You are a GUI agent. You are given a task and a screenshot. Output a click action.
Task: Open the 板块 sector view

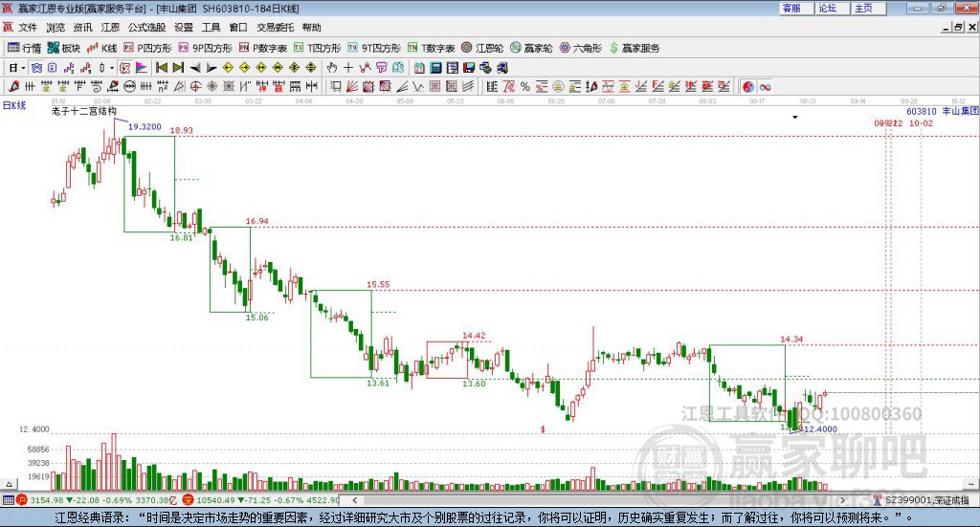[64, 48]
